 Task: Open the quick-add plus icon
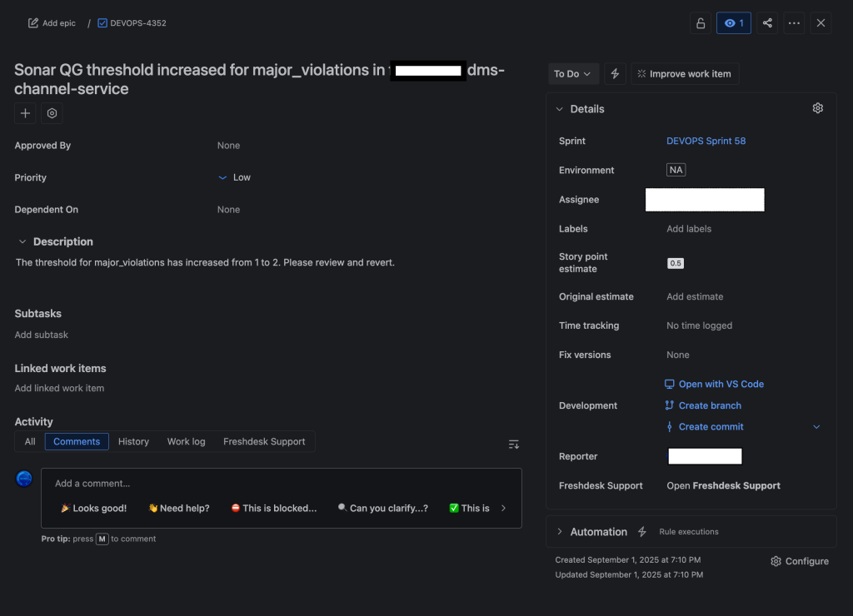(24, 112)
